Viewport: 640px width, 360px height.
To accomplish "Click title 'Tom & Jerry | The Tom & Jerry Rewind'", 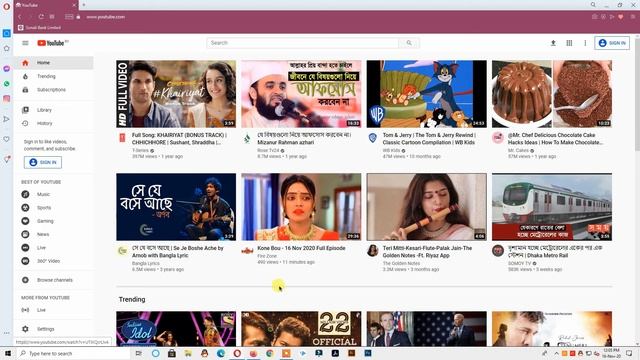I will (x=429, y=139).
